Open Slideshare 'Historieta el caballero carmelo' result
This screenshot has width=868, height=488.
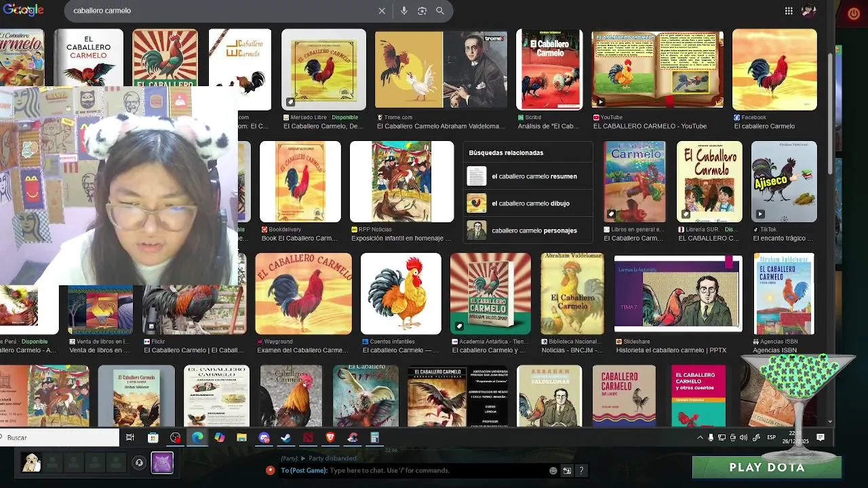point(678,293)
